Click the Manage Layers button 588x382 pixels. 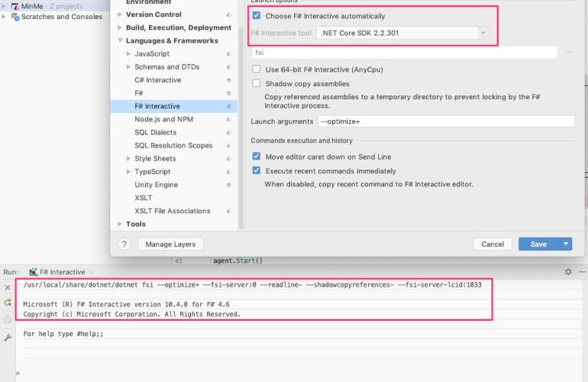coord(170,244)
